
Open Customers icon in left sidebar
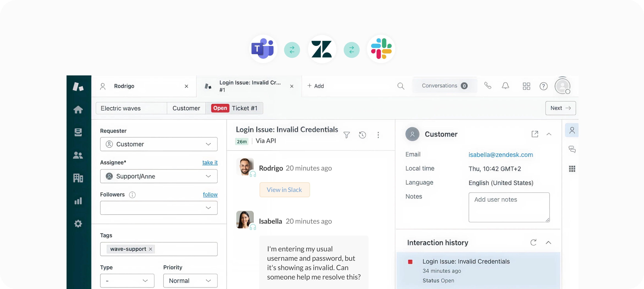78,155
